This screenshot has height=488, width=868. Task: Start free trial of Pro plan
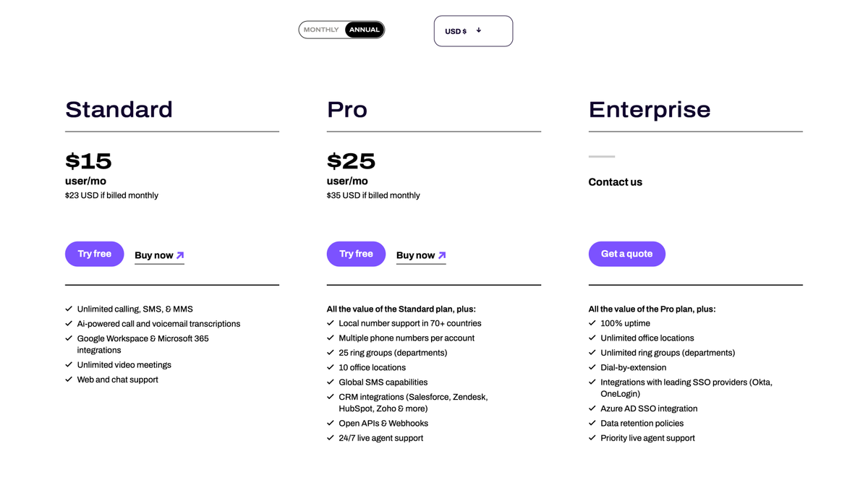click(356, 254)
